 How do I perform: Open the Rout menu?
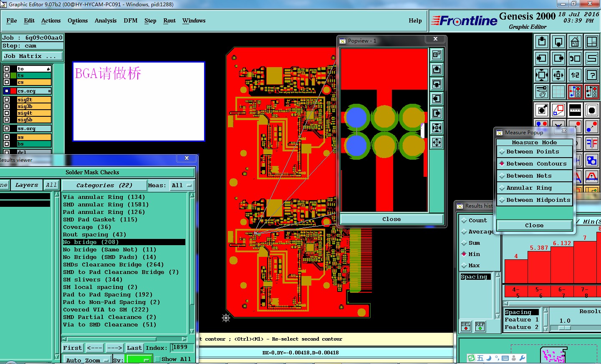click(169, 20)
